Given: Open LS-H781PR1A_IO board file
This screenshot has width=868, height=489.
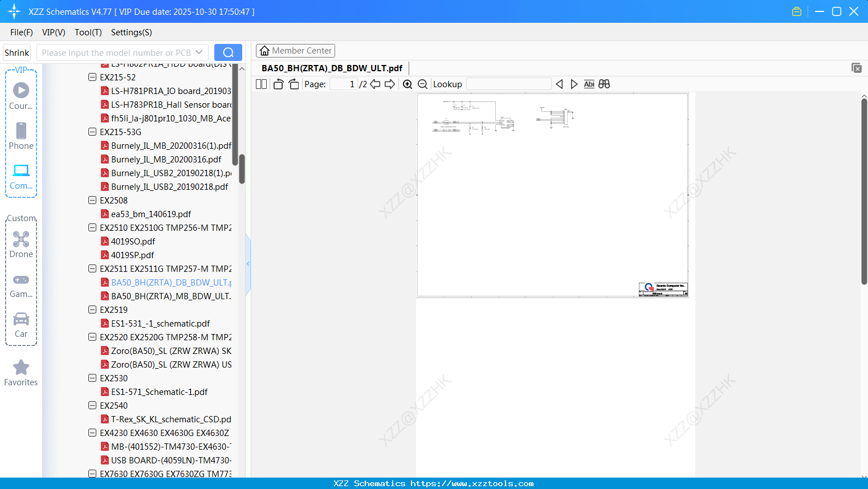Looking at the screenshot, I should coord(166,91).
